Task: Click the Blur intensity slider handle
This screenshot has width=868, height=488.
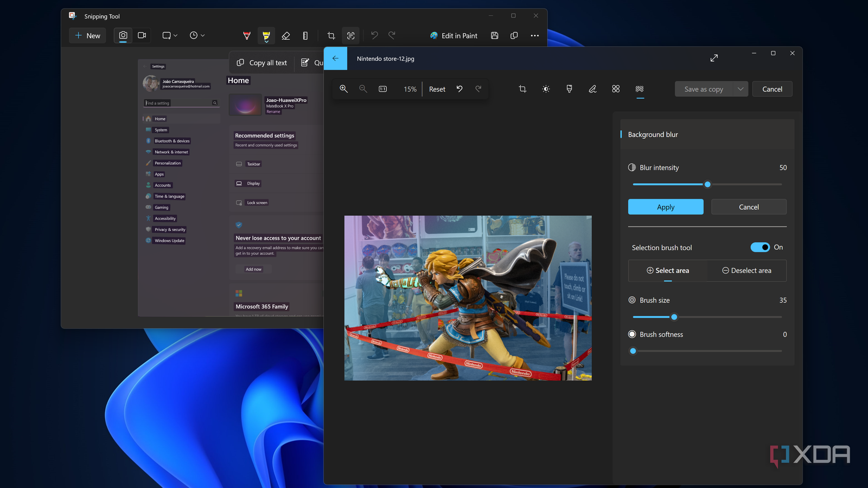Action: click(x=707, y=184)
